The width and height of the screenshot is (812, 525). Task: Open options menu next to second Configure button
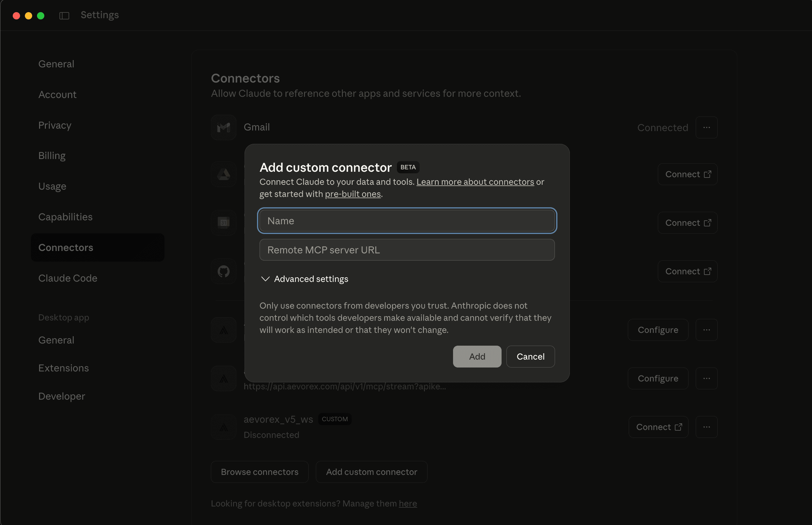tap(707, 378)
